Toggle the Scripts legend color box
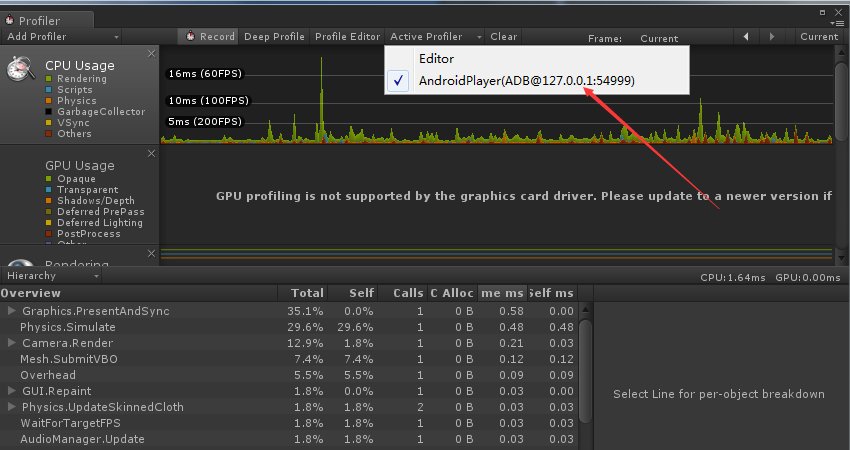Viewport: 850px width, 450px height. click(49, 90)
